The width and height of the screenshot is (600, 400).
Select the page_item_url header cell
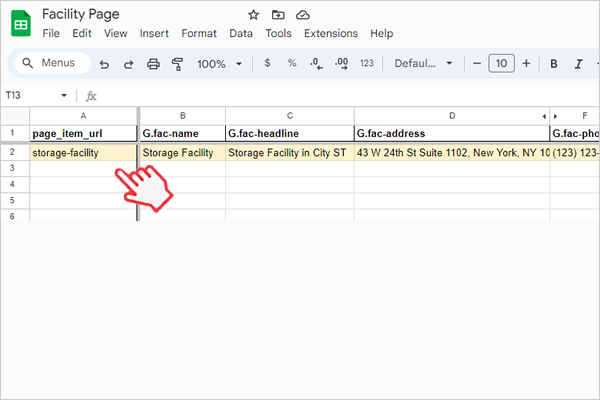[x=83, y=133]
